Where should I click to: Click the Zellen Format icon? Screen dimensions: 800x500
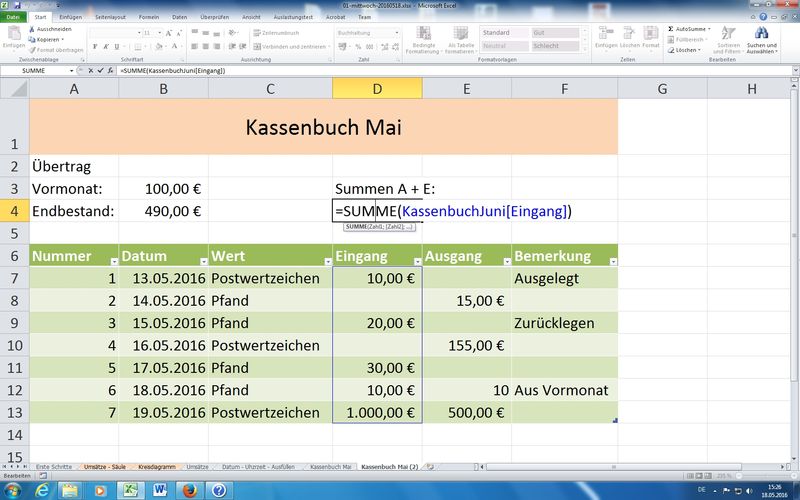click(x=651, y=34)
